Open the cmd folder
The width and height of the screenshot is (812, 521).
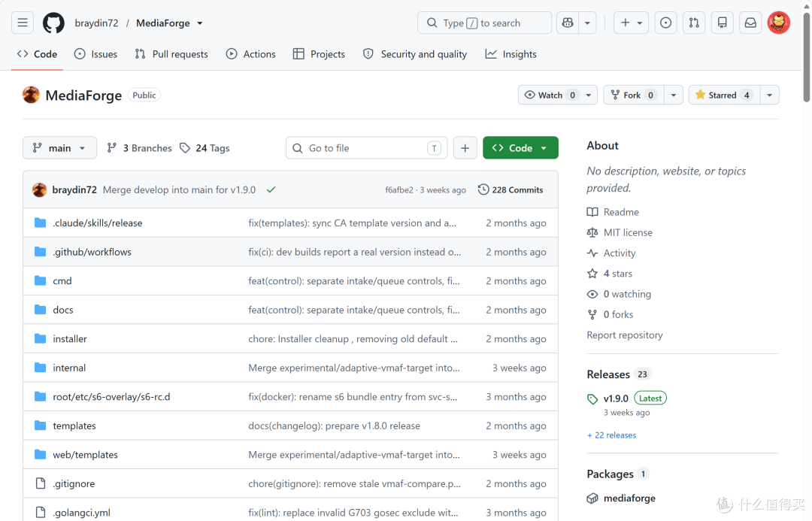62,281
